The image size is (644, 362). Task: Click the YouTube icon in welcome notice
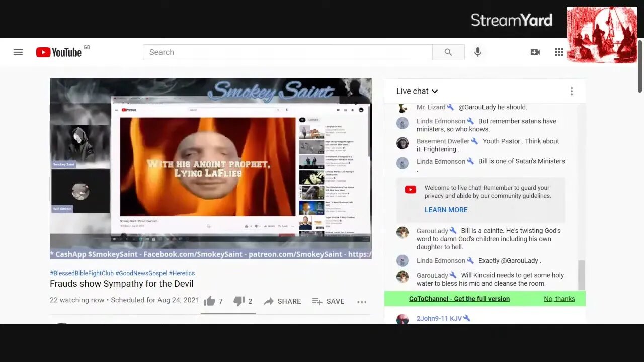[x=411, y=190]
